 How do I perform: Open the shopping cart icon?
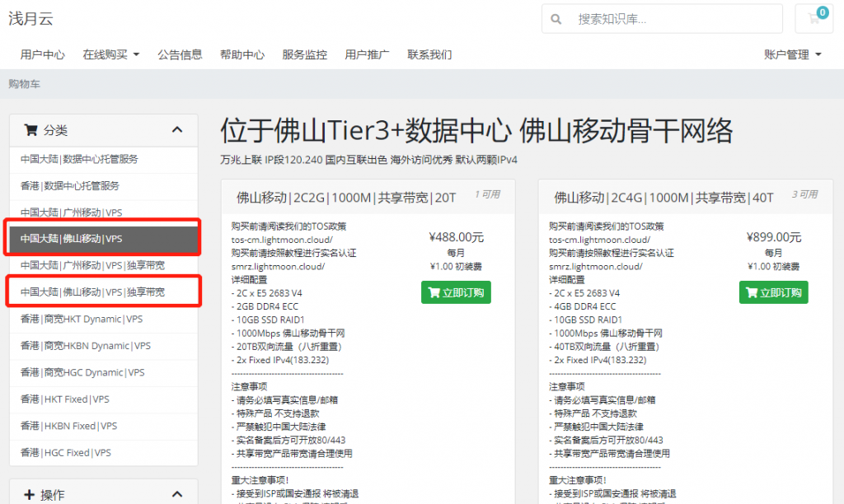point(814,19)
